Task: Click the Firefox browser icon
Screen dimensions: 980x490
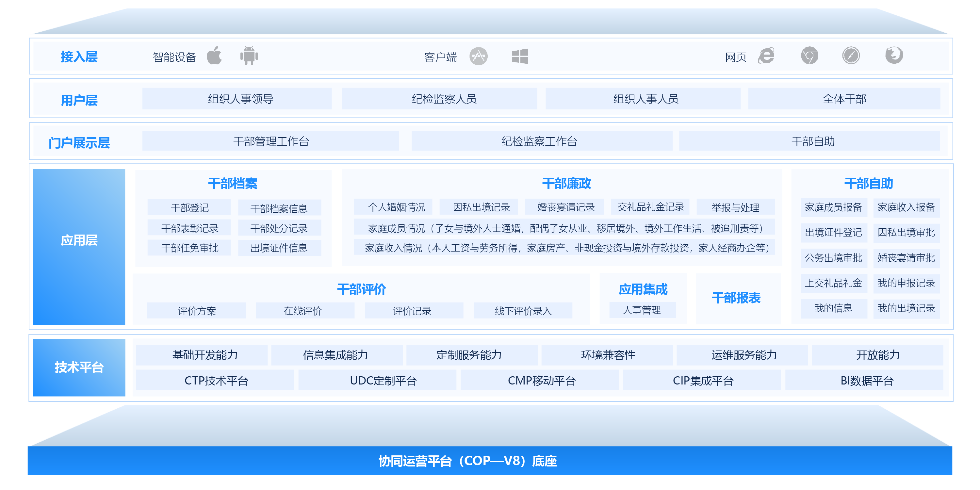Action: 894,56
